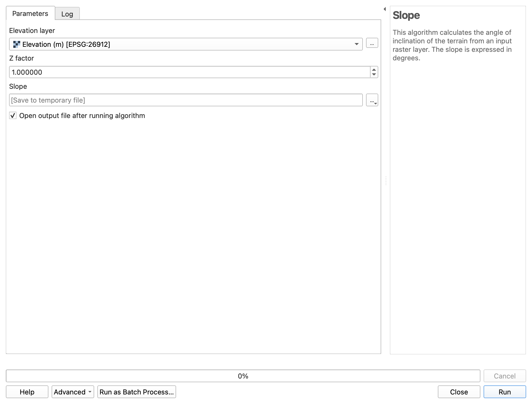Click the 0% progress bar
The width and height of the screenshot is (532, 404).
[x=243, y=376]
